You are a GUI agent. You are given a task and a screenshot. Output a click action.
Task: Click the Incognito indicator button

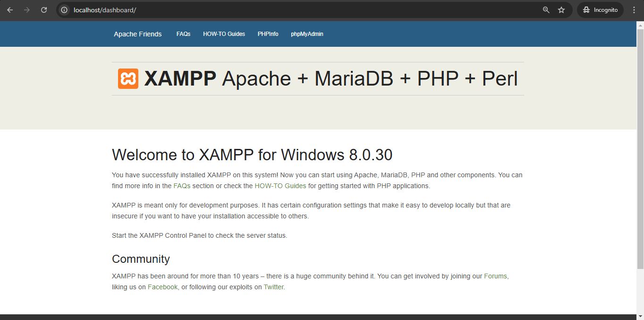click(x=600, y=10)
